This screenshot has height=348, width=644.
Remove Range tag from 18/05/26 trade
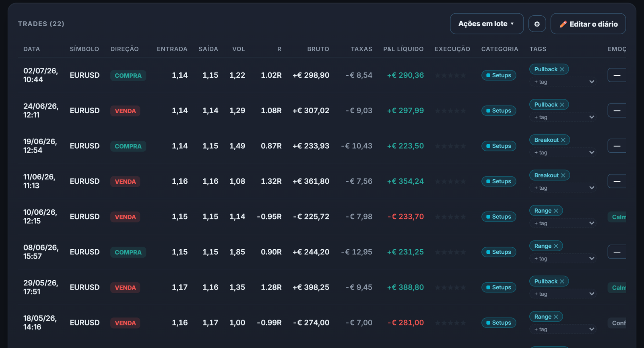pos(556,317)
